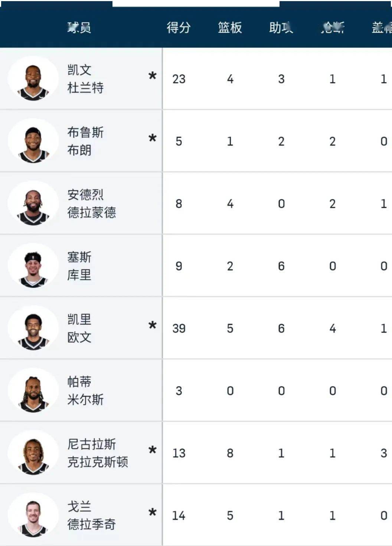The height and width of the screenshot is (546, 392).
Task: Select the headshot beside 尼古拉斯 克拉克斯顿
Action: 33,453
